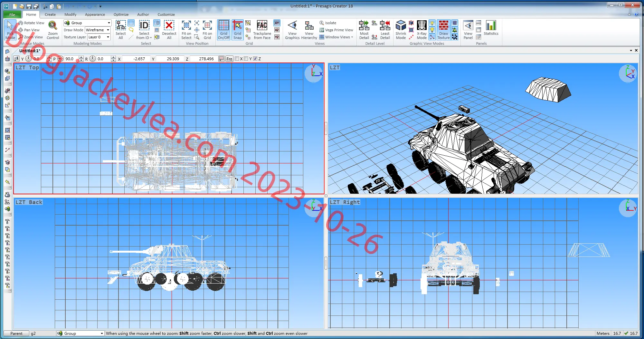Viewport: 644px width, 339px height.
Task: Uncheck the Z axis checkbox
Action: (255, 59)
